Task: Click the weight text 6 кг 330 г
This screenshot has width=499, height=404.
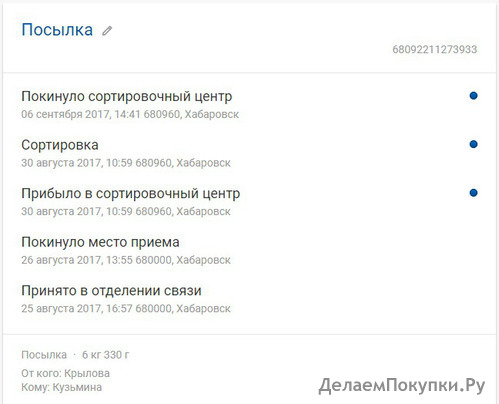Action: (x=105, y=355)
